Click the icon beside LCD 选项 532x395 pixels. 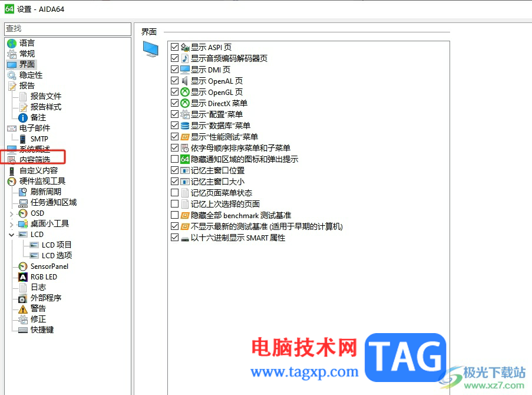[34, 255]
